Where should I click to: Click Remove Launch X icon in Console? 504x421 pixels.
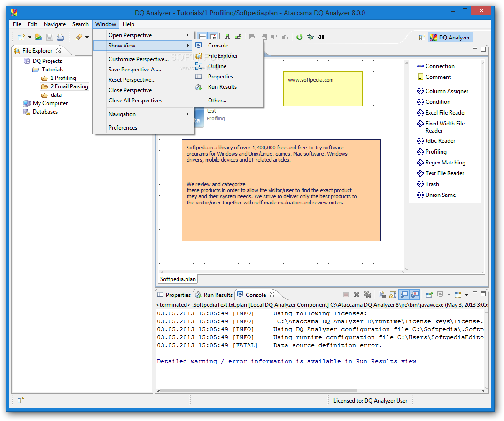coord(357,295)
